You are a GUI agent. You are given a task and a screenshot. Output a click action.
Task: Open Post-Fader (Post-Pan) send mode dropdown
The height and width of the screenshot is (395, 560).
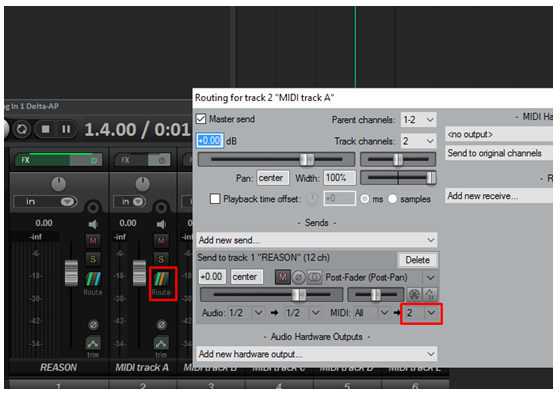tap(380, 278)
